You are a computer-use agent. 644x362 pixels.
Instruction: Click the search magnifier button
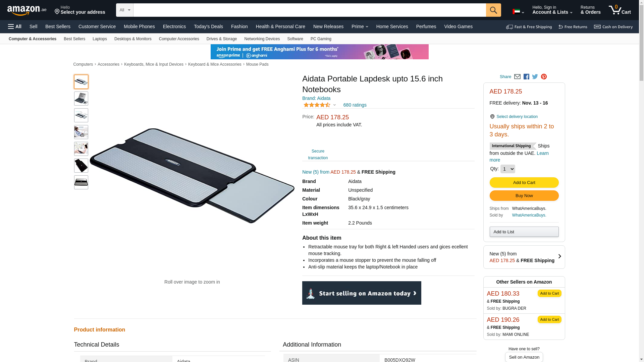click(493, 10)
